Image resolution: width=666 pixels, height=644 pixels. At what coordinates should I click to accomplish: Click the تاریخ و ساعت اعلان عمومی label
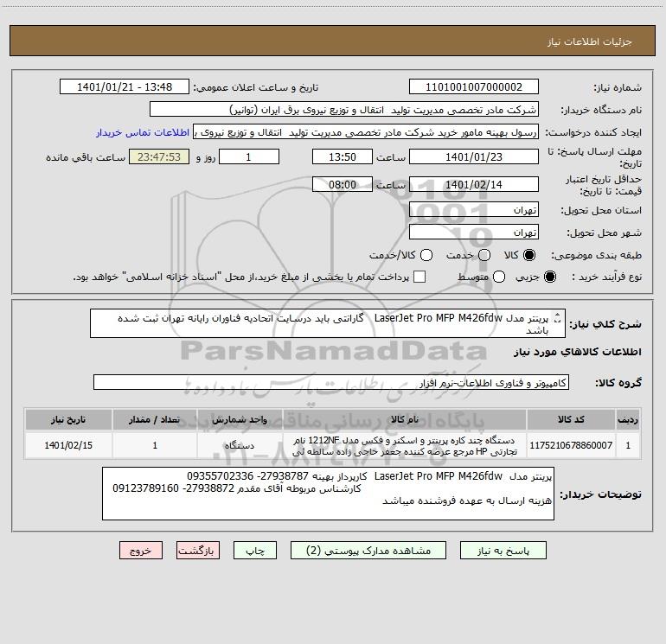[256, 88]
